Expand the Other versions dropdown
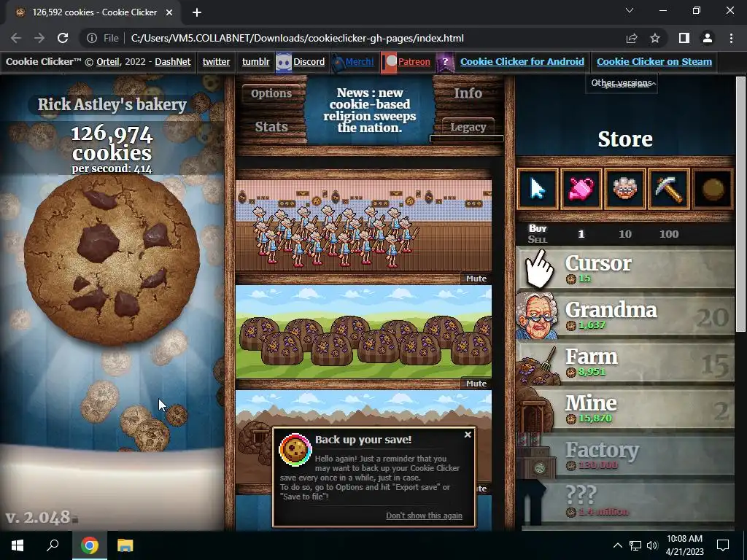The height and width of the screenshot is (560, 747). (622, 83)
